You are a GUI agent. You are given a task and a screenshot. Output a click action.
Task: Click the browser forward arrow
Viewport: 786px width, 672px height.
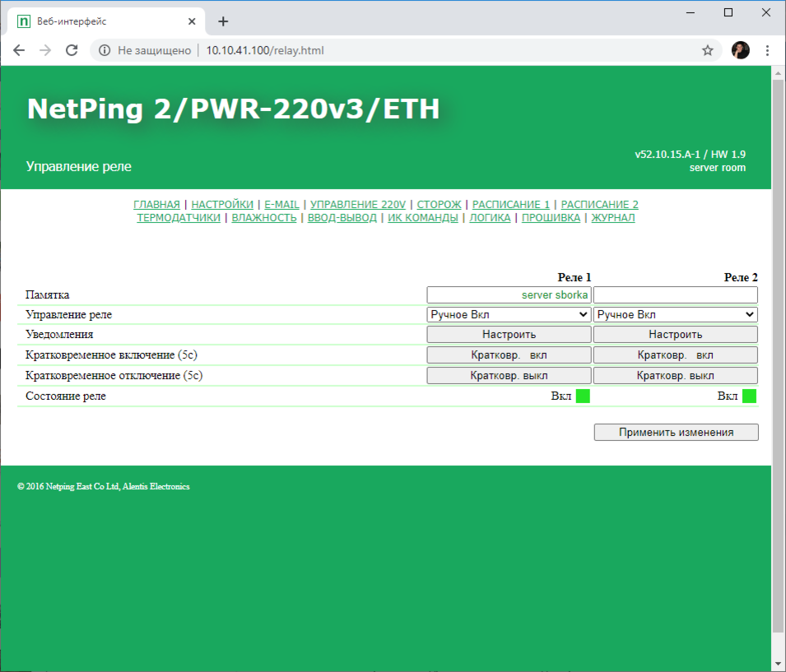pyautogui.click(x=45, y=50)
